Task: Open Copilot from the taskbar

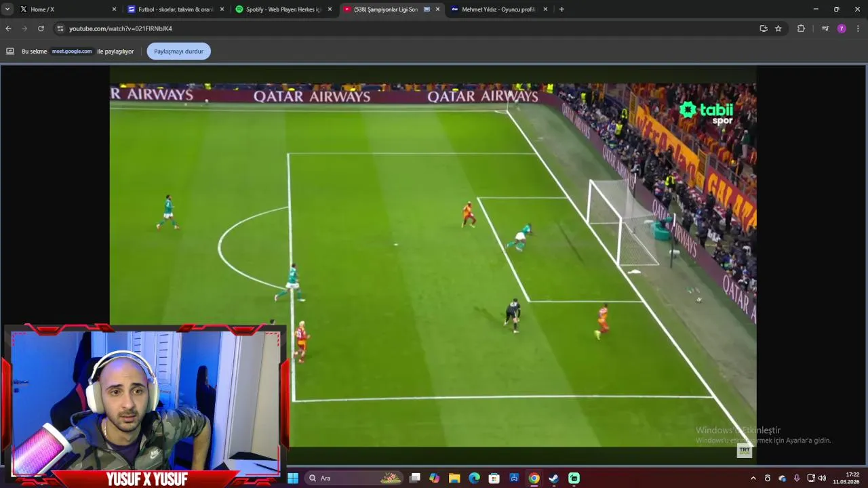Action: (435, 478)
